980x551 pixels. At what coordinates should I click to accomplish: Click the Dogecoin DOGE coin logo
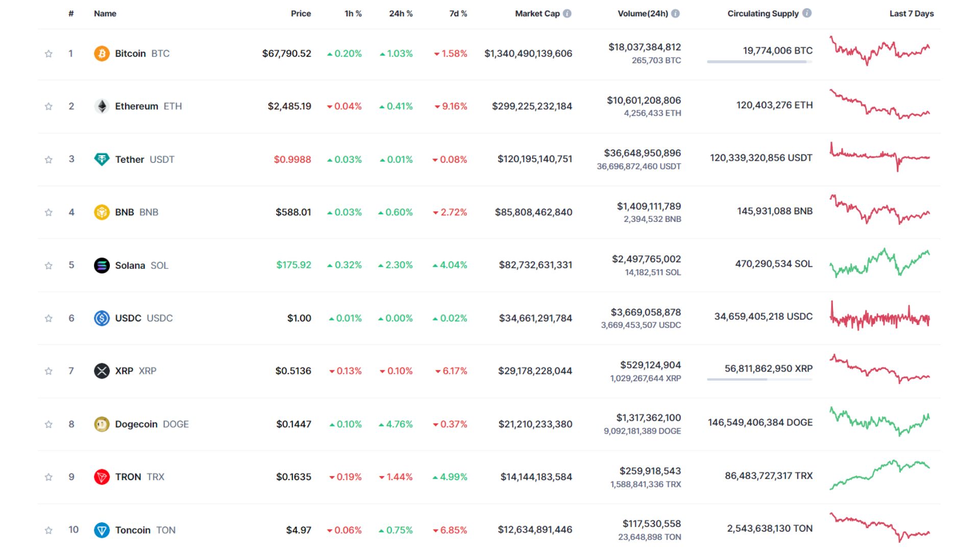[x=102, y=424]
